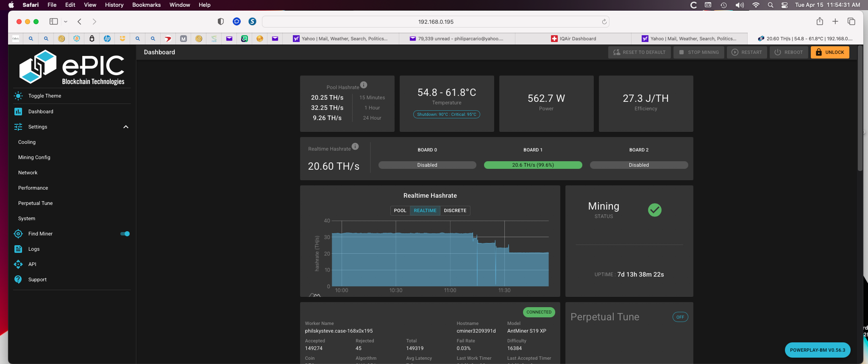Open Wi-Fi menu bar icon
This screenshot has width=868, height=364.
[x=756, y=5]
